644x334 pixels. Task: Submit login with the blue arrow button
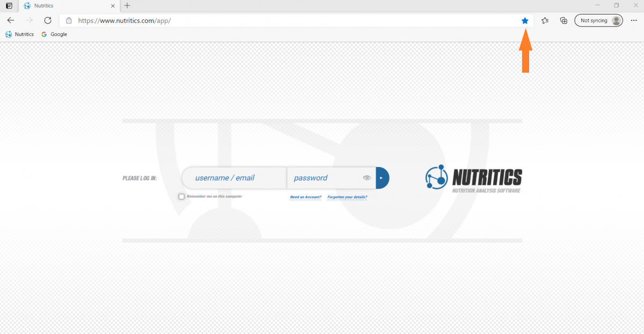(x=382, y=178)
